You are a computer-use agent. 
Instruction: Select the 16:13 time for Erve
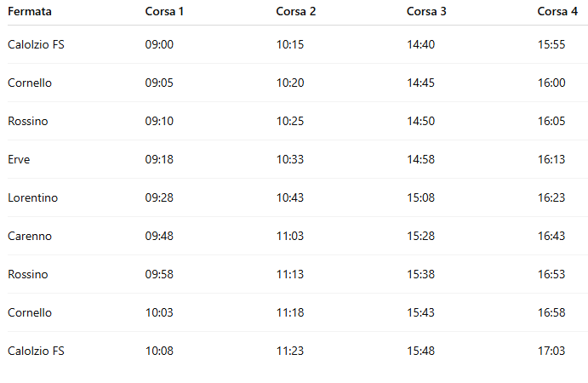[551, 159]
